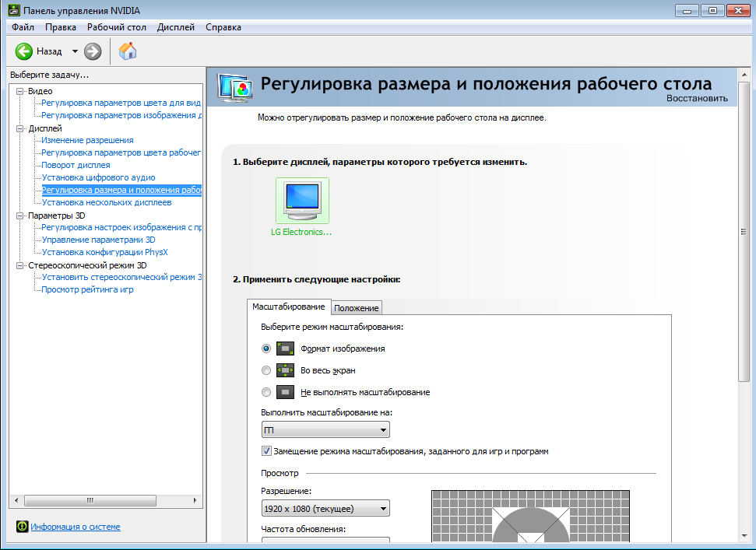Switch to the 'Положение' tab
The image size is (756, 550).
(x=357, y=308)
